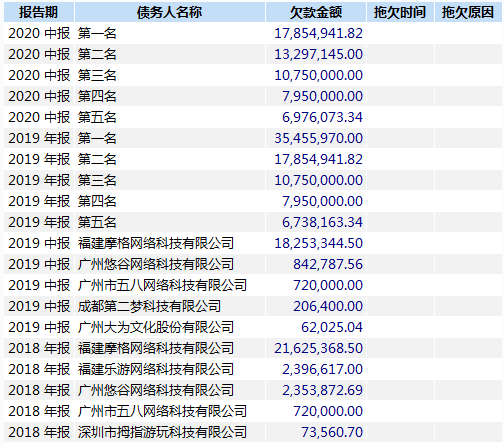This screenshot has width=504, height=445.
Task: Click the 拖欠时间 column header
Action: pyautogui.click(x=400, y=12)
